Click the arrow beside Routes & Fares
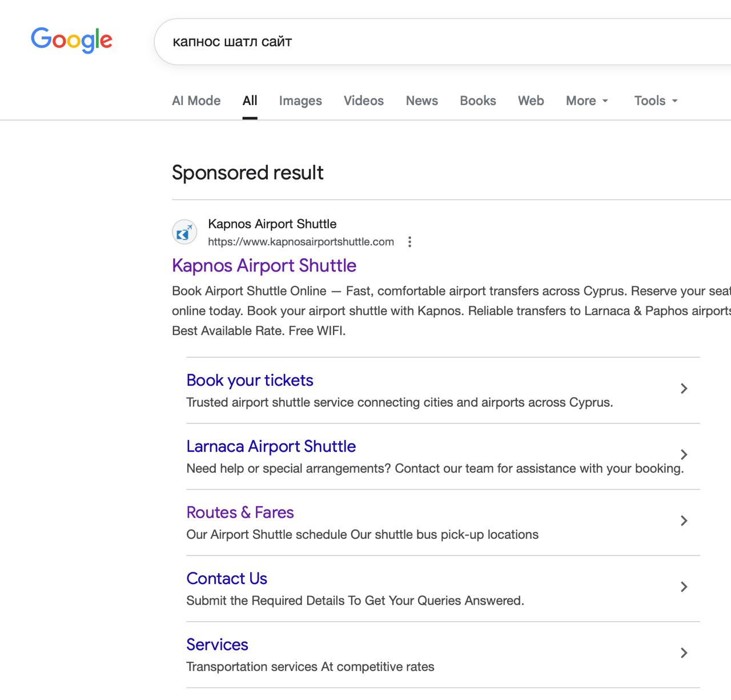This screenshot has width=731, height=700. [684, 521]
